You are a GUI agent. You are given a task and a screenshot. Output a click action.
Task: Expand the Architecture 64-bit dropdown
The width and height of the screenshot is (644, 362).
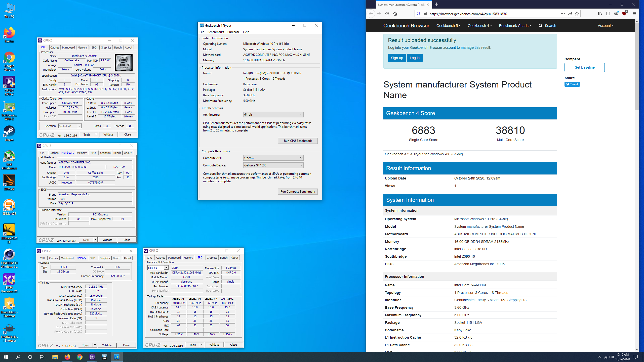point(273,114)
